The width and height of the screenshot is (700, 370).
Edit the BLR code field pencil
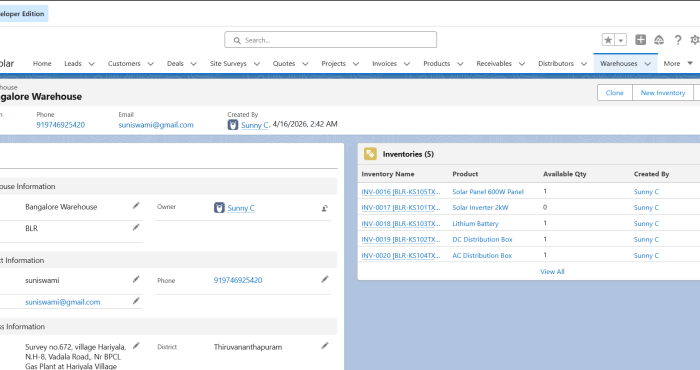pyautogui.click(x=136, y=228)
